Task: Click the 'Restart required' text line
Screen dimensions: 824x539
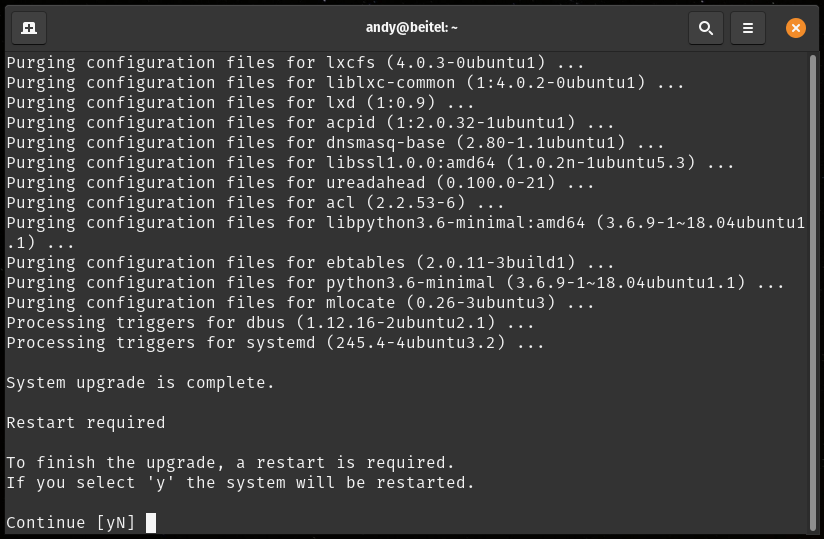Action: pos(86,423)
